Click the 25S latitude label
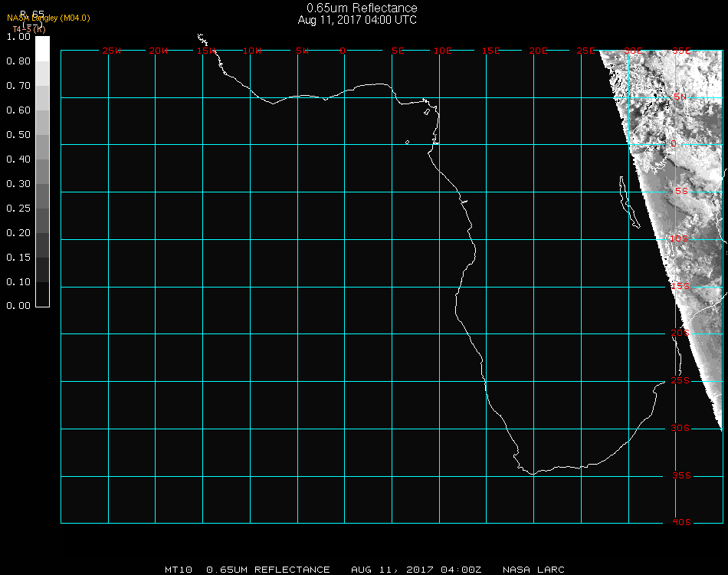Screen dimensions: 728x575 680,380
